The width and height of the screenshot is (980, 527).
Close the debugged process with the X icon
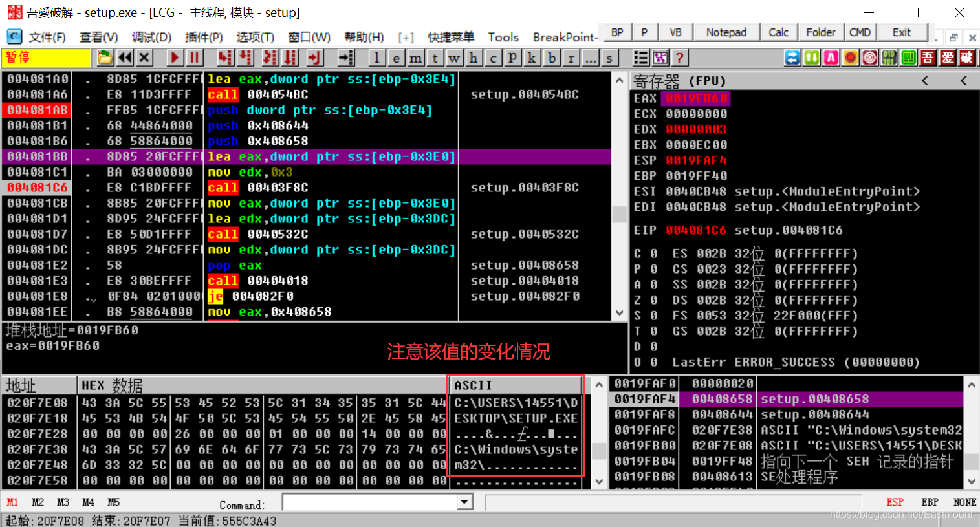(144, 58)
